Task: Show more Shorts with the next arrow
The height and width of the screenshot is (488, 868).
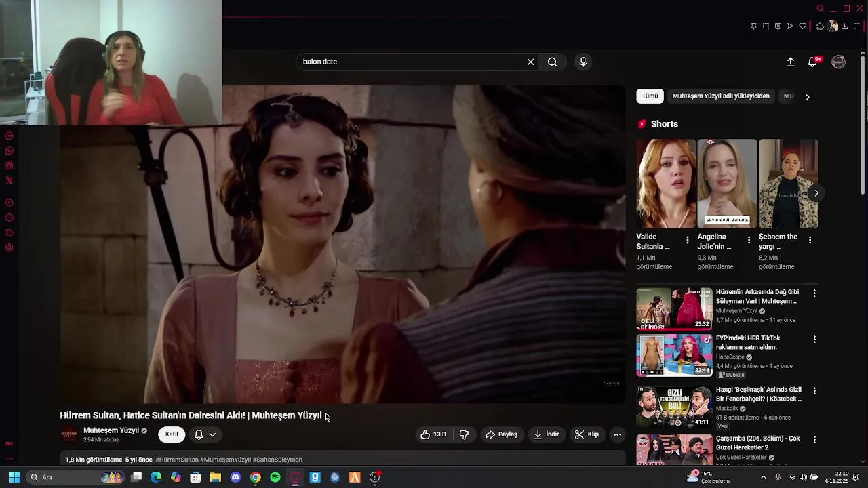Action: [816, 193]
